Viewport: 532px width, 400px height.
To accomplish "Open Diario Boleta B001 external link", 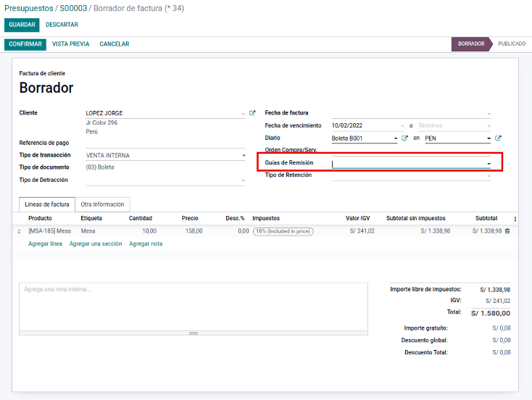I will pyautogui.click(x=404, y=138).
